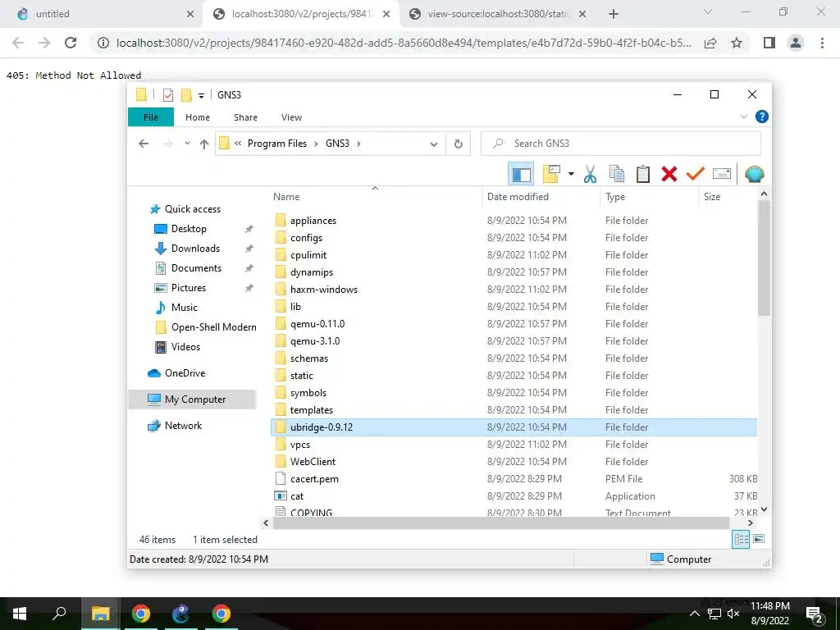Toggle the navigation pane toolbar button

click(521, 174)
